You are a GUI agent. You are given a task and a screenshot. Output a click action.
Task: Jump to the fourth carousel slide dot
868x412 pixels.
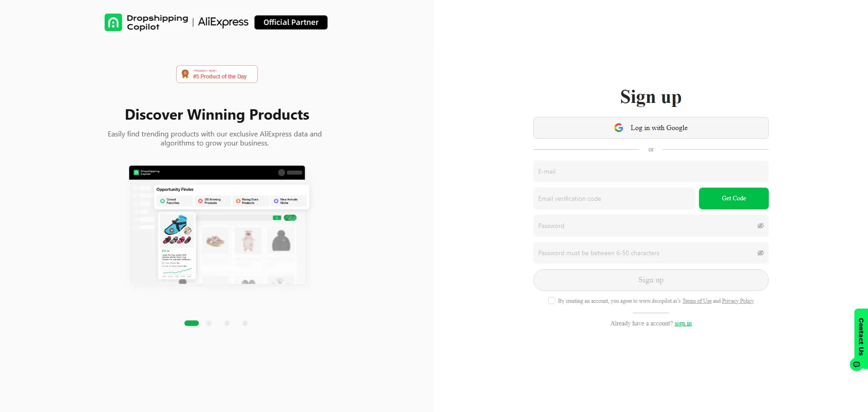pyautogui.click(x=245, y=323)
